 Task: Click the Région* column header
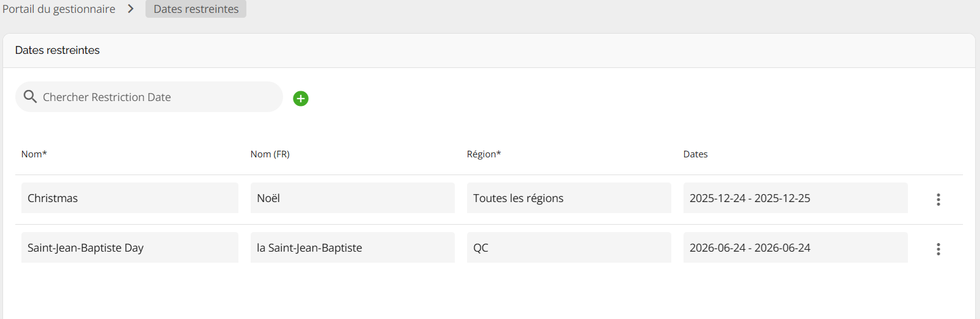pyautogui.click(x=484, y=154)
